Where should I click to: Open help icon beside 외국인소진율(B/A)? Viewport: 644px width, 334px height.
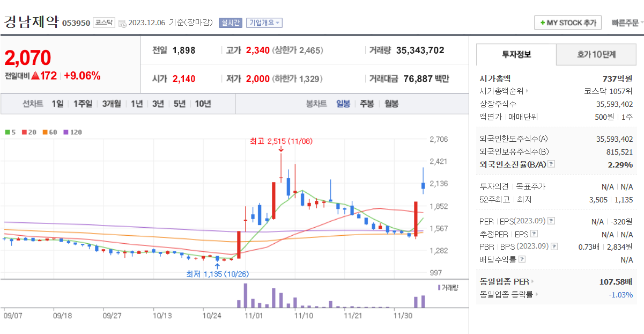pos(551,164)
